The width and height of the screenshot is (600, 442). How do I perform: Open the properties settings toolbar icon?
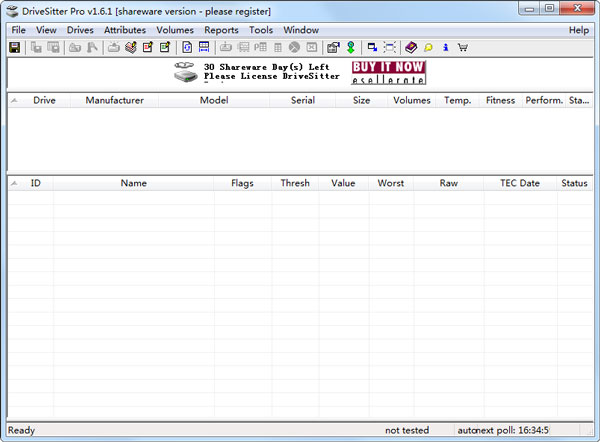[333, 47]
